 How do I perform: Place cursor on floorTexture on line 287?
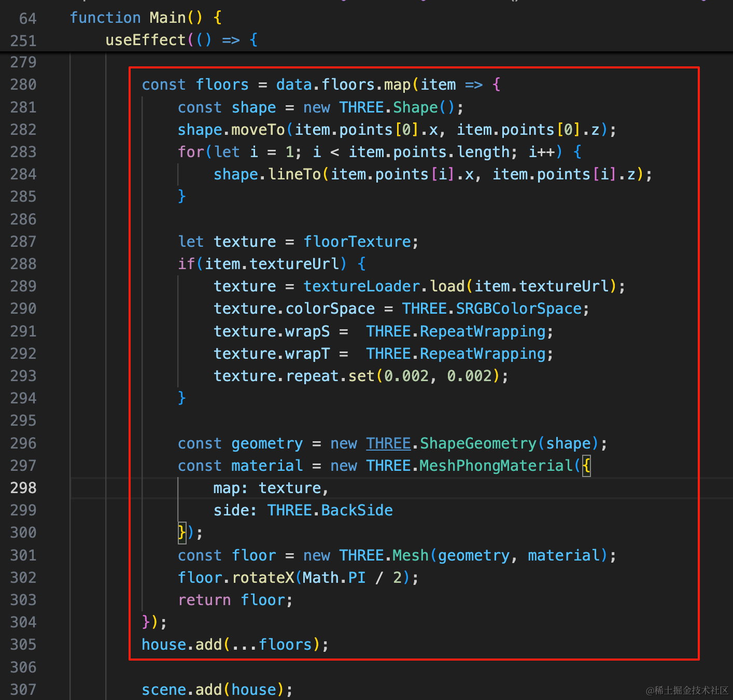357,242
